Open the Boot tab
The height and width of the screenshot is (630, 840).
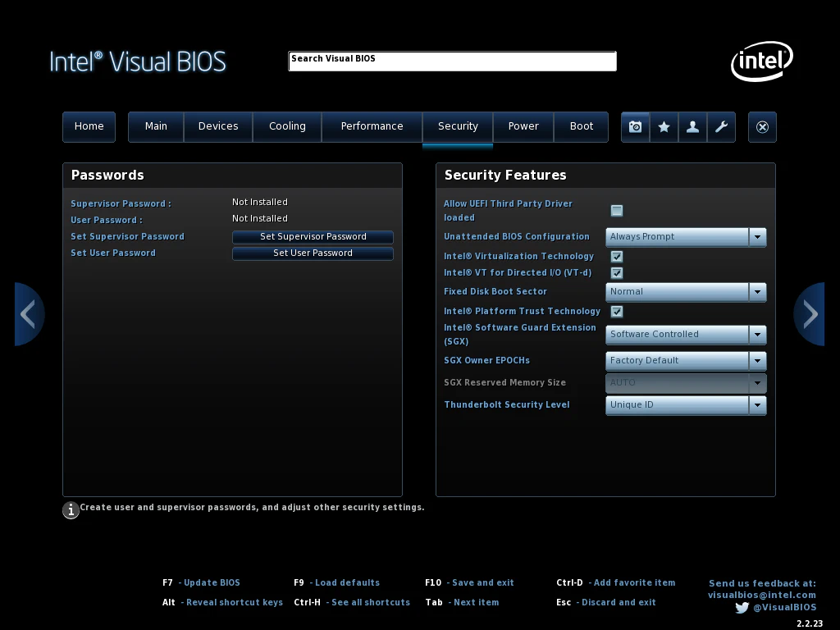pyautogui.click(x=582, y=126)
